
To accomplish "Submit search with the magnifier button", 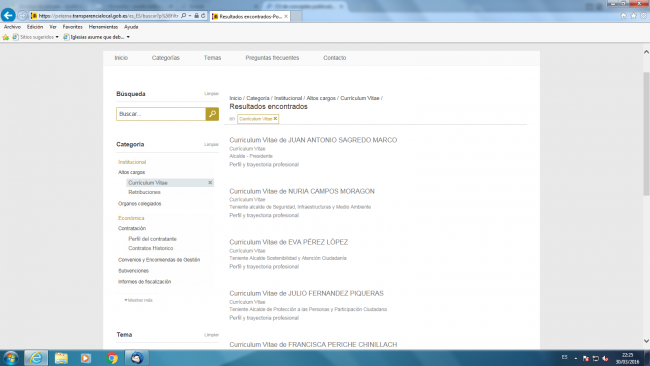I will pyautogui.click(x=212, y=114).
